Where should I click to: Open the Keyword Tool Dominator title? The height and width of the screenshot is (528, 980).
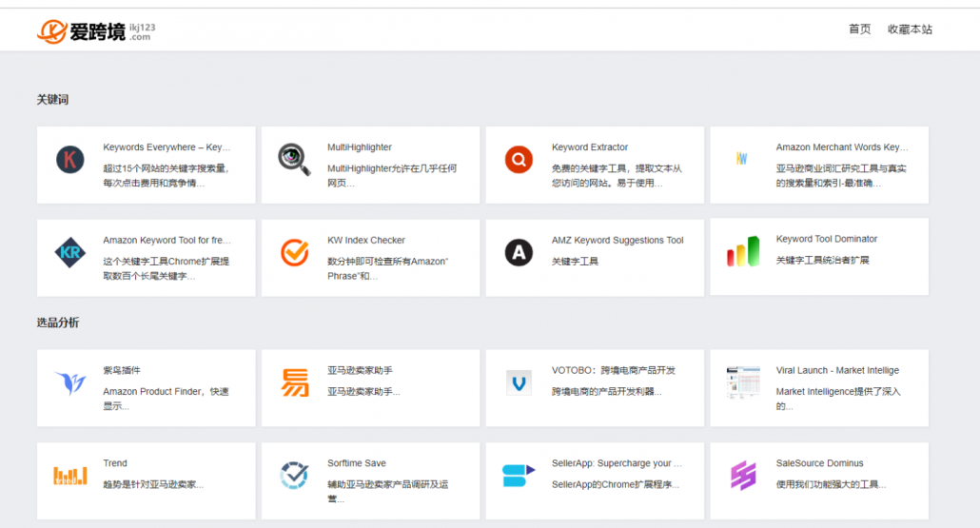tap(826, 240)
